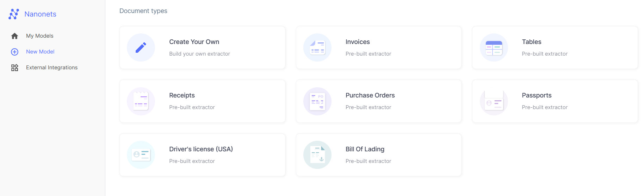Click the pencil icon for Create Your Own
Viewport: 644px width, 196px height.
pos(141,48)
